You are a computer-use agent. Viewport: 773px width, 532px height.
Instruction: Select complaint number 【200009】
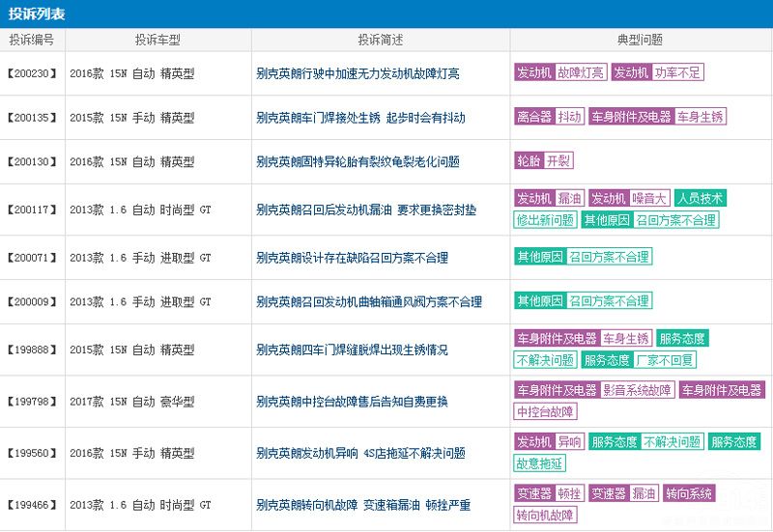pyautogui.click(x=32, y=301)
